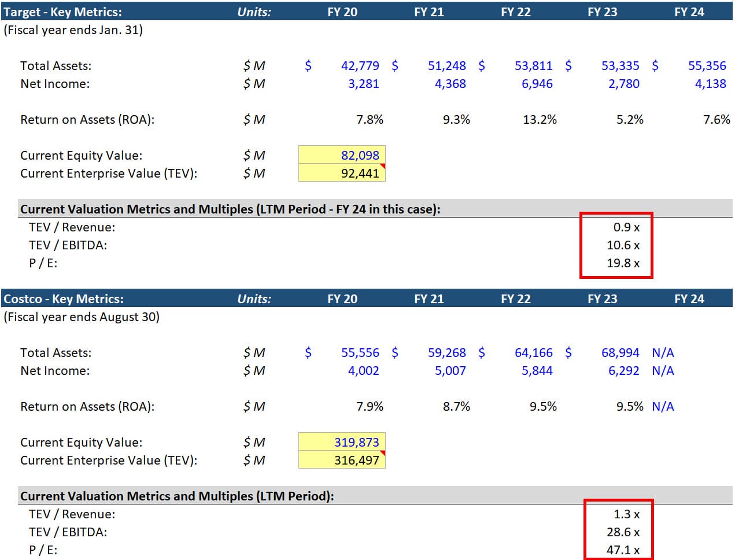The width and height of the screenshot is (735, 560).
Task: Click Target's TEV / EBITDA multiple of 10.6x
Action: click(623, 245)
